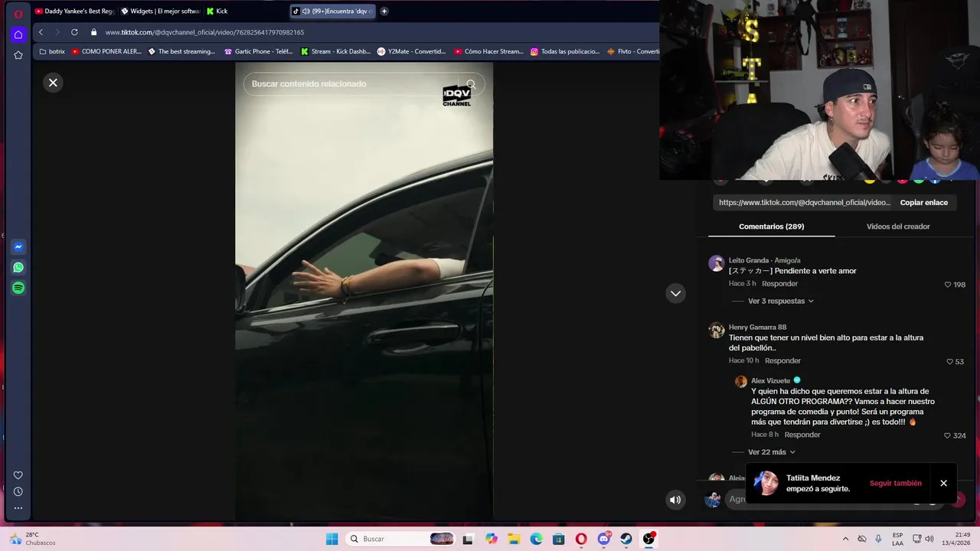Open Microsoft Edge from taskbar

click(536, 539)
